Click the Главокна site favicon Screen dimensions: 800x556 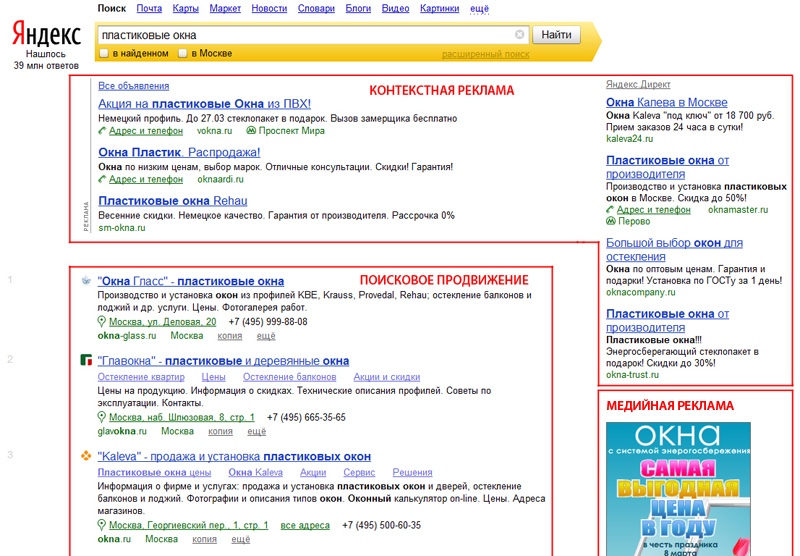click(x=86, y=360)
